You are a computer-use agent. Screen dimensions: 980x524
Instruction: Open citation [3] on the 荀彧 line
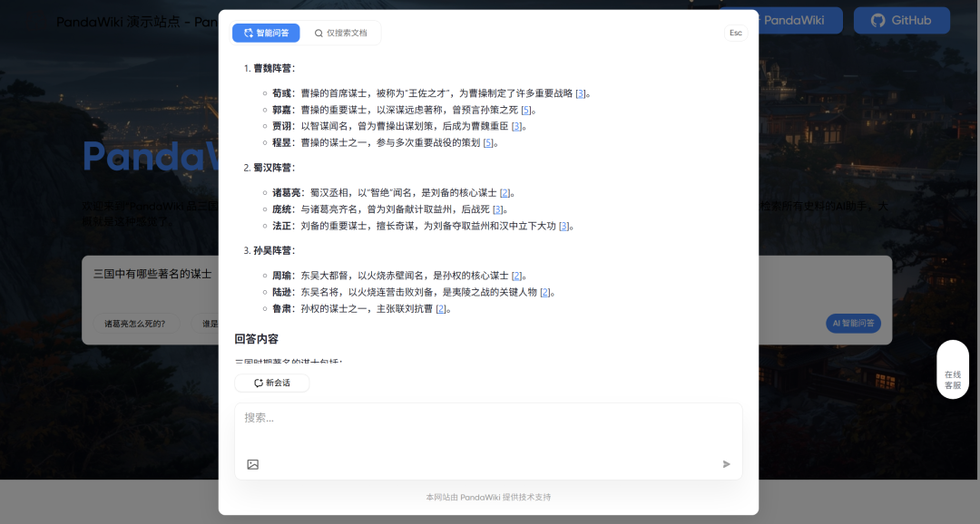point(581,93)
